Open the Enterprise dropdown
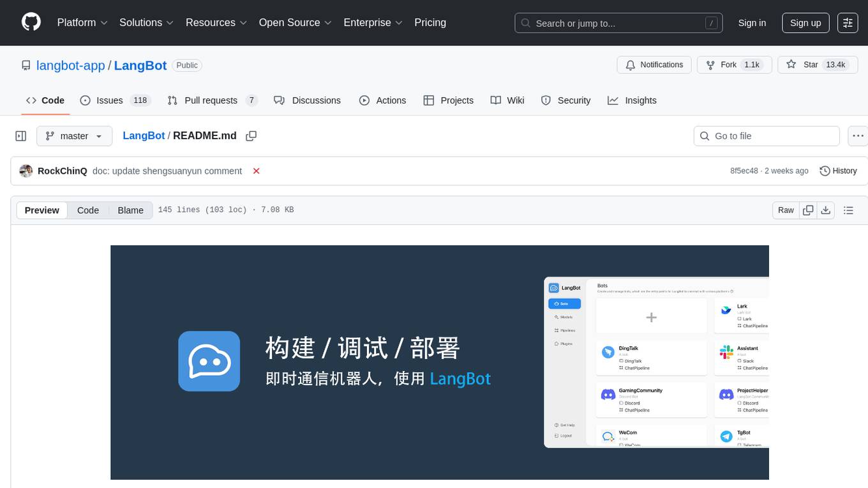Image resolution: width=868 pixels, height=488 pixels. coord(373,22)
